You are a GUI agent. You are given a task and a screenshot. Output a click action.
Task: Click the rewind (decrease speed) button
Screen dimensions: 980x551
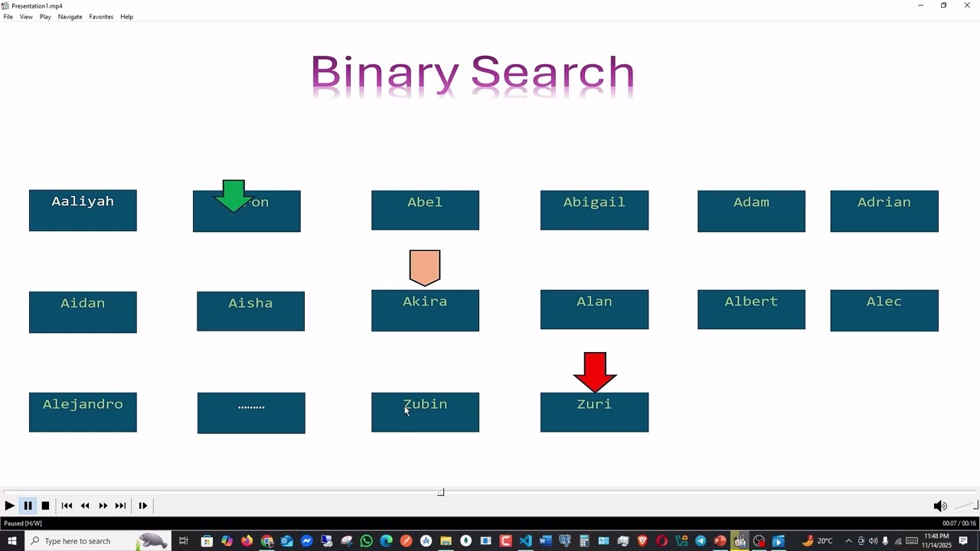[x=85, y=506]
